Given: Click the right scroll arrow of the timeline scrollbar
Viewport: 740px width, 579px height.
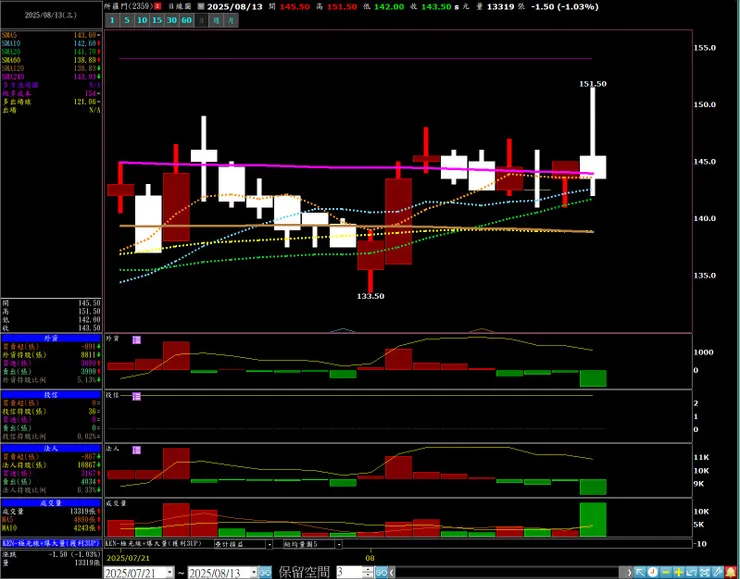Looking at the screenshot, I should 629,573.
